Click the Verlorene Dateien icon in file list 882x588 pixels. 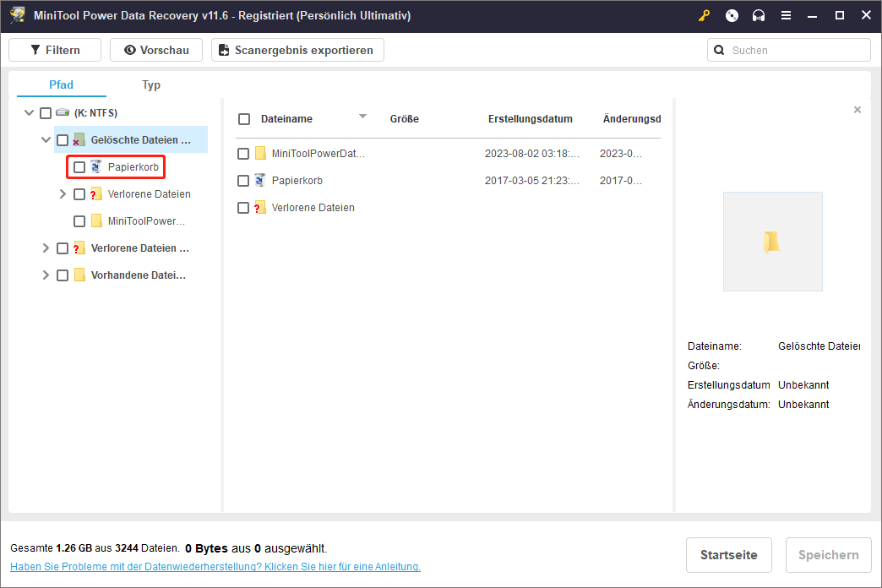tap(260, 208)
